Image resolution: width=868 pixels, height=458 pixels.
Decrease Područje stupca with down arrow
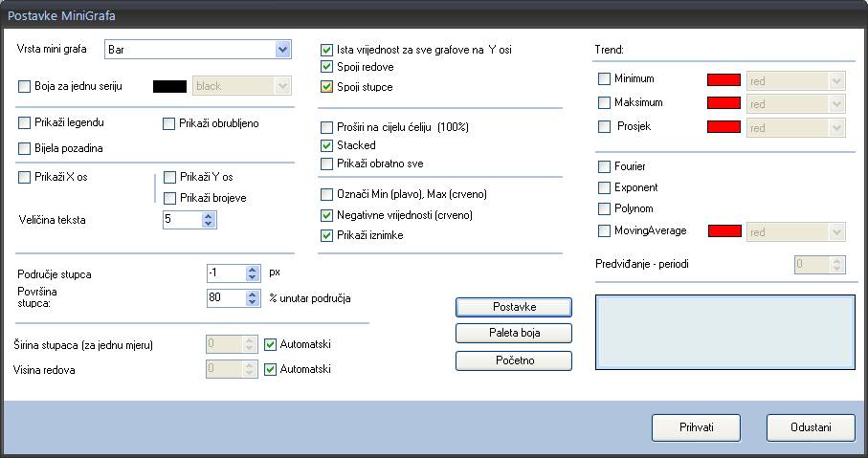(253, 276)
